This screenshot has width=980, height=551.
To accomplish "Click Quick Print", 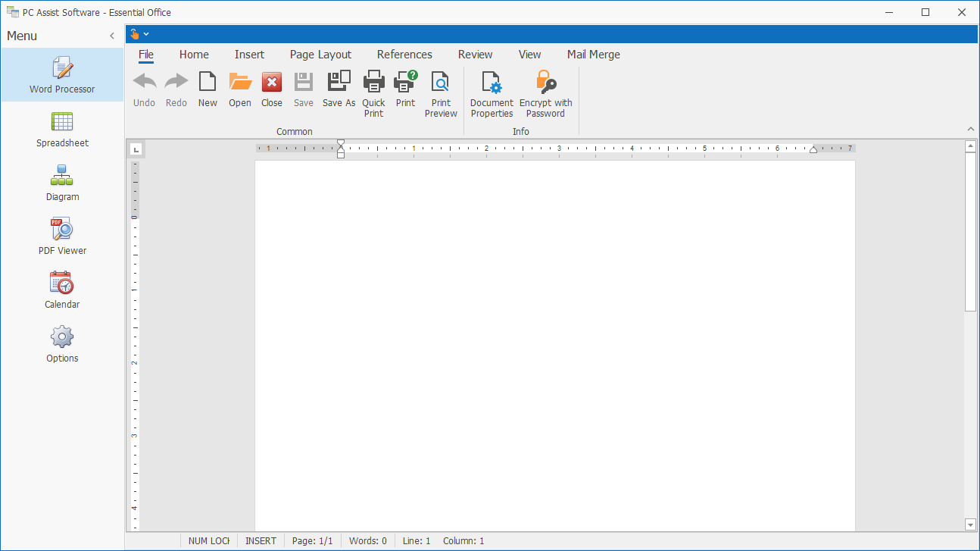I will [373, 94].
